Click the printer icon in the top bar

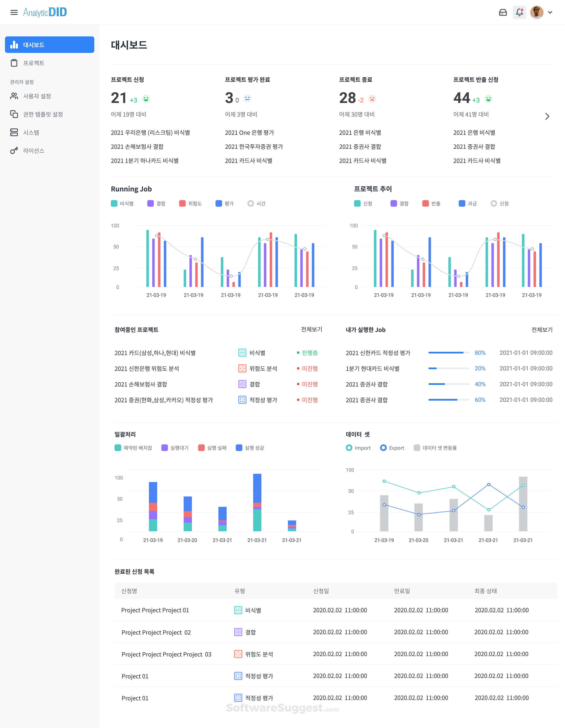(503, 12)
